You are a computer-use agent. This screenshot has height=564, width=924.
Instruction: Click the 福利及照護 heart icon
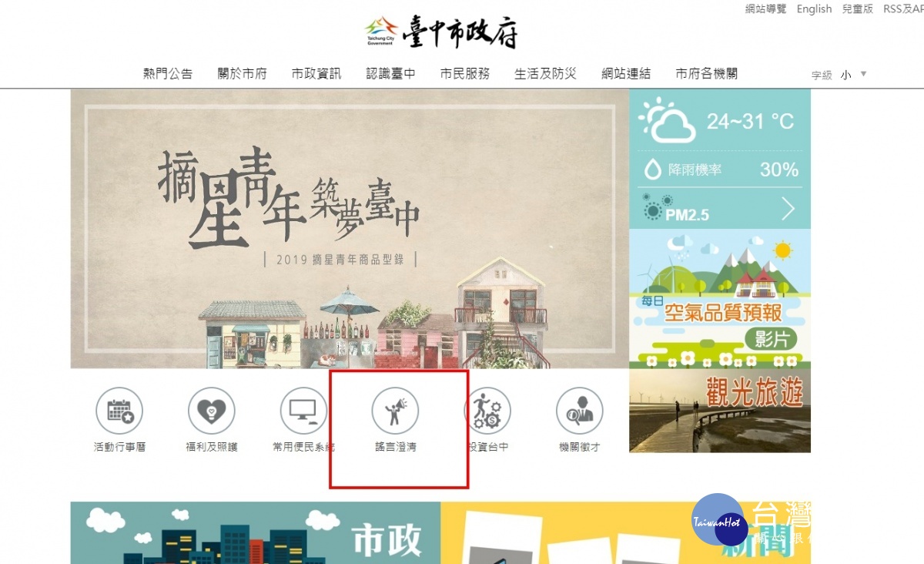click(211, 411)
